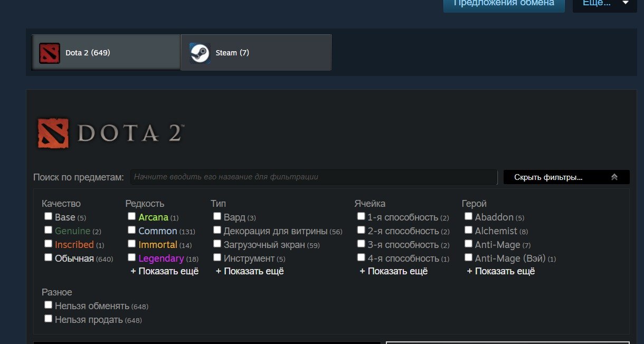644x344 pixels.
Task: Click the Genuine quality label
Action: click(73, 231)
